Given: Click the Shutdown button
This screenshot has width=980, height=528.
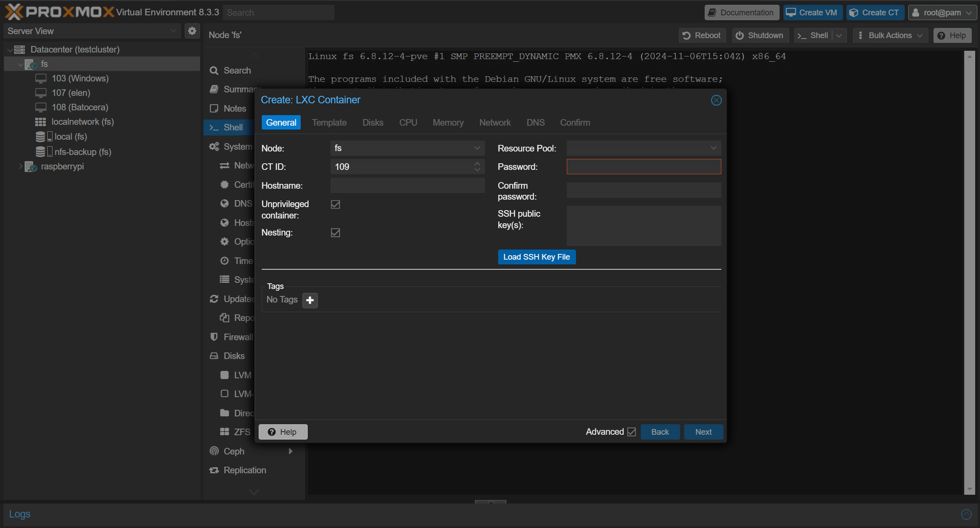Looking at the screenshot, I should [760, 35].
